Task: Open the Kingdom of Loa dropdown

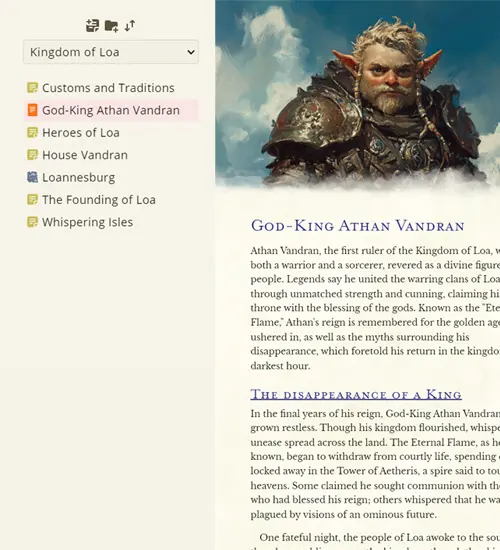Action: (x=111, y=52)
